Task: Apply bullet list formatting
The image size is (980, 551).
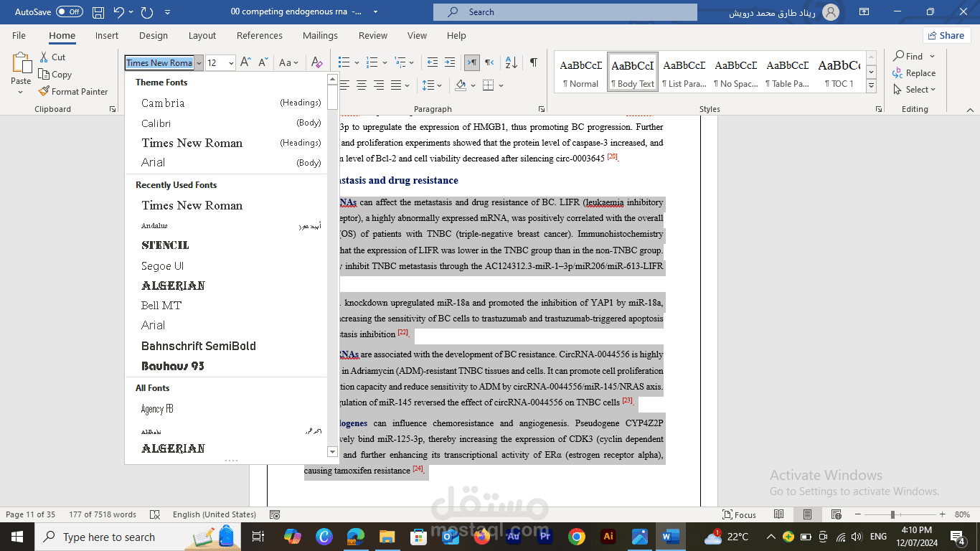Action: click(x=344, y=62)
